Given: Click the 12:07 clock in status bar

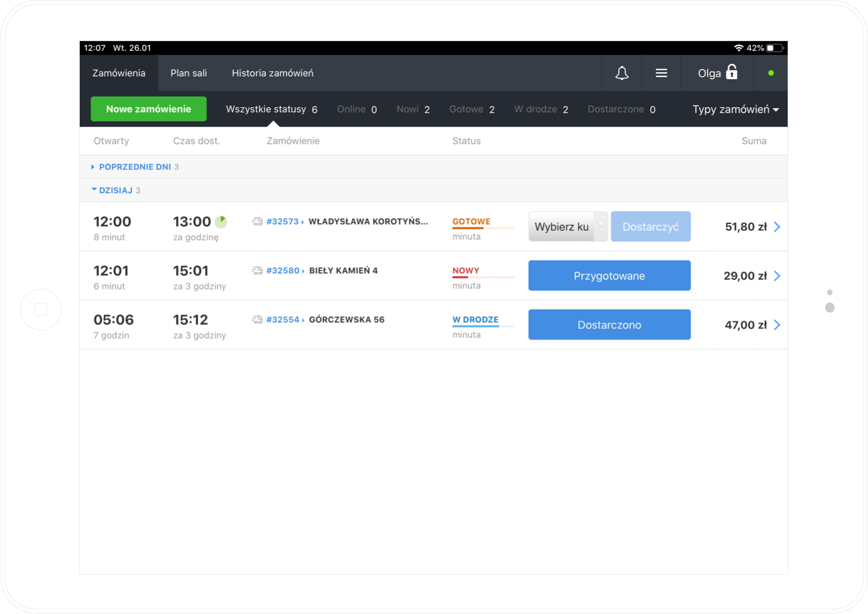Looking at the screenshot, I should pos(95,48).
